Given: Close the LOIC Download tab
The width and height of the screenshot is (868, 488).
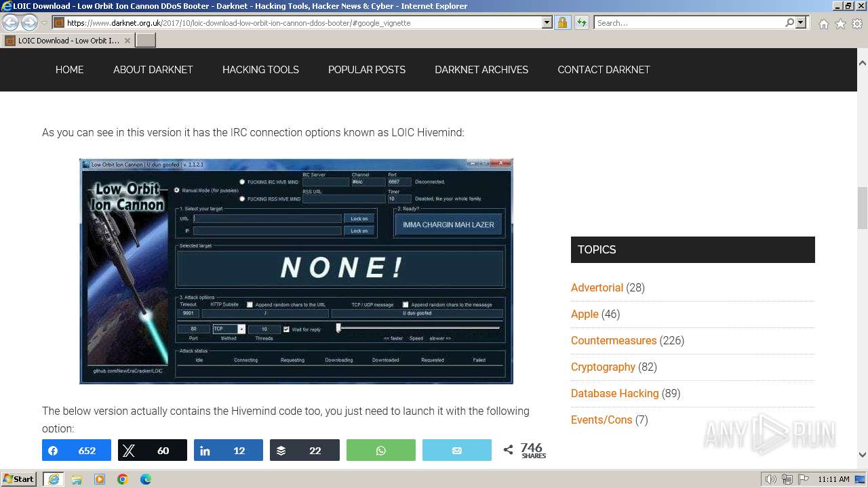Looking at the screenshot, I should pos(127,41).
